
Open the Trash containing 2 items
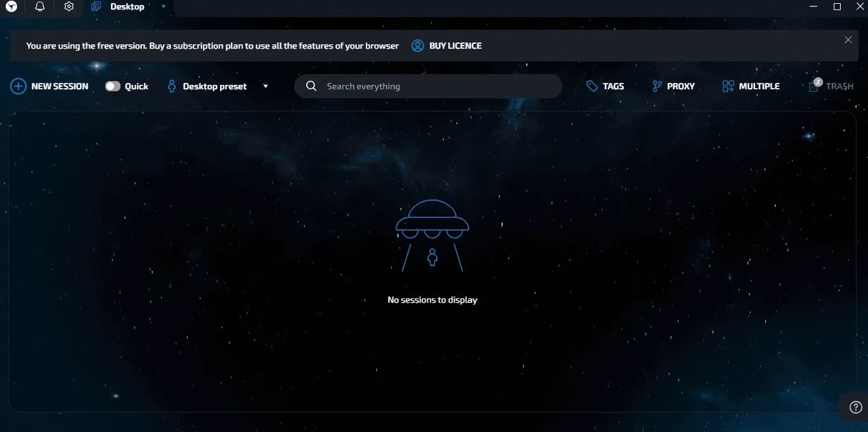click(x=831, y=86)
